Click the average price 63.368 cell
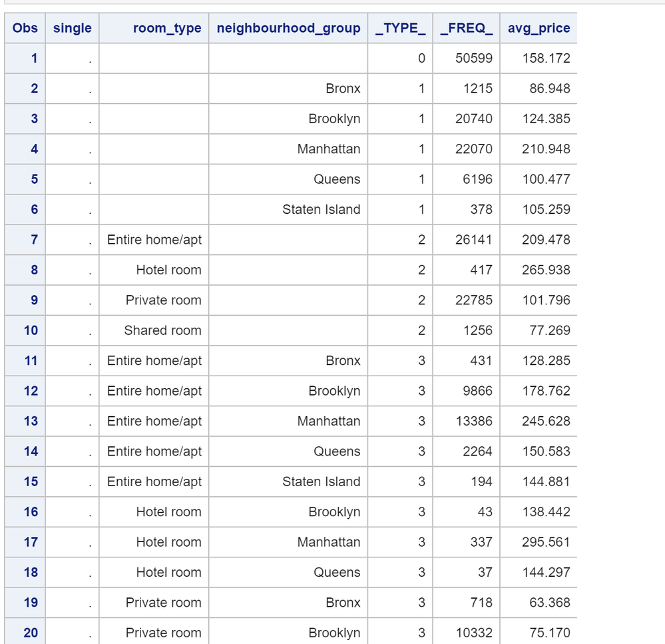Screen dimensions: 665x644 coord(550,603)
